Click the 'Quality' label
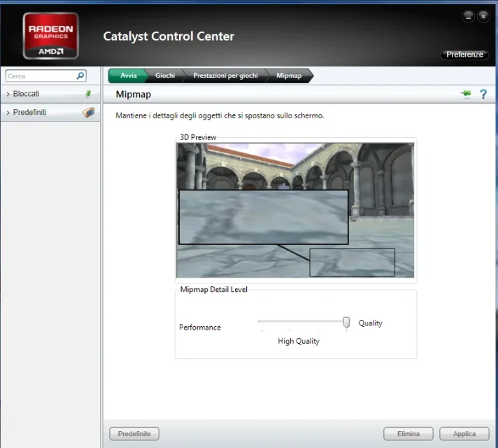Screen dimensions: 498x448 [x=370, y=323]
